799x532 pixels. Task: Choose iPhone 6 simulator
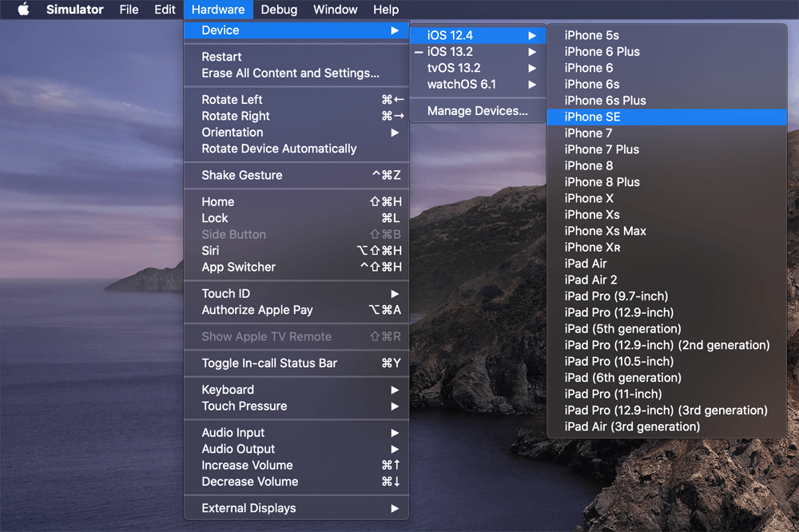click(x=667, y=68)
